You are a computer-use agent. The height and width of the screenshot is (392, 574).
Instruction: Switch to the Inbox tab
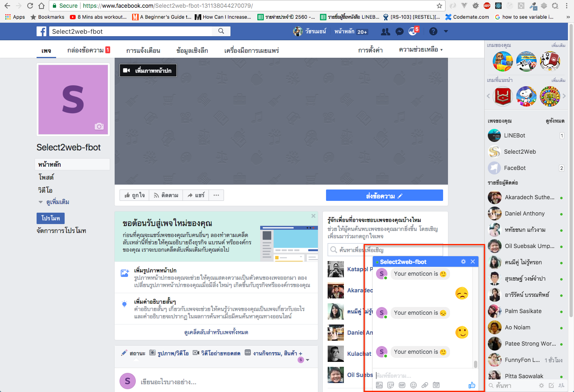coord(89,50)
